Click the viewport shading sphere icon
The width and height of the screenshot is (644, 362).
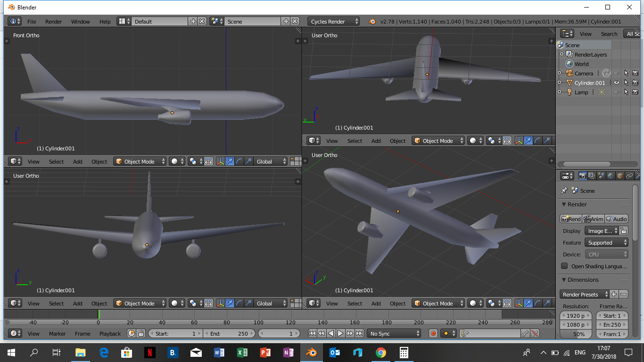point(175,161)
